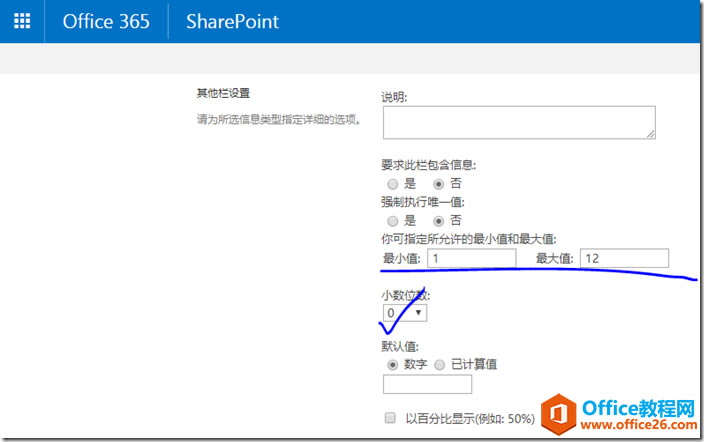Image resolution: width=704 pixels, height=442 pixels.
Task: Click the 最大值 field containing 12
Action: click(624, 258)
